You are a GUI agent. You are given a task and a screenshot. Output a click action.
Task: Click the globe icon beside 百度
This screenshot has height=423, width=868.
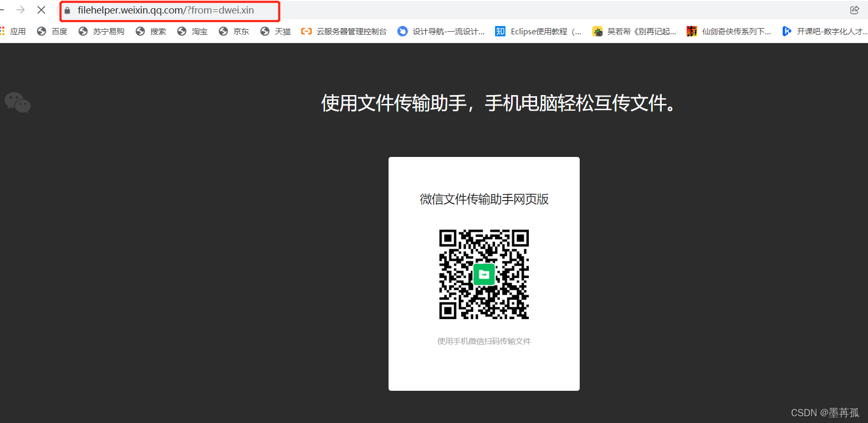pyautogui.click(x=42, y=31)
